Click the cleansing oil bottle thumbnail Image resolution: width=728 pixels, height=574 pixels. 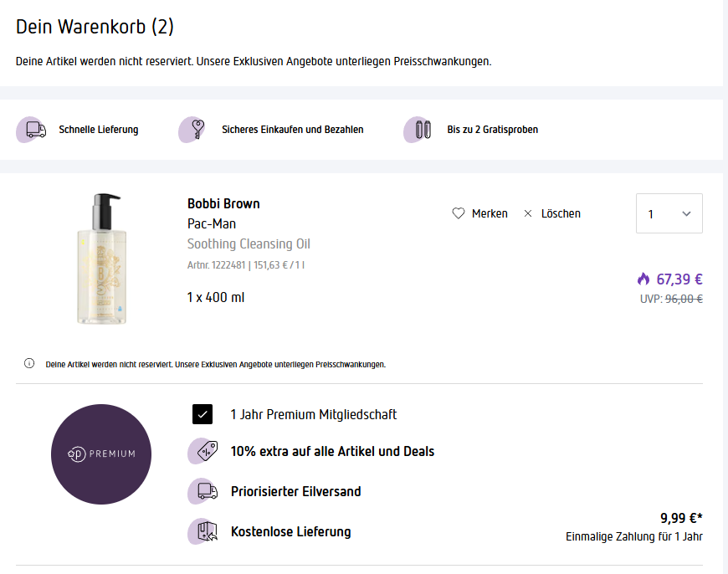click(x=102, y=259)
